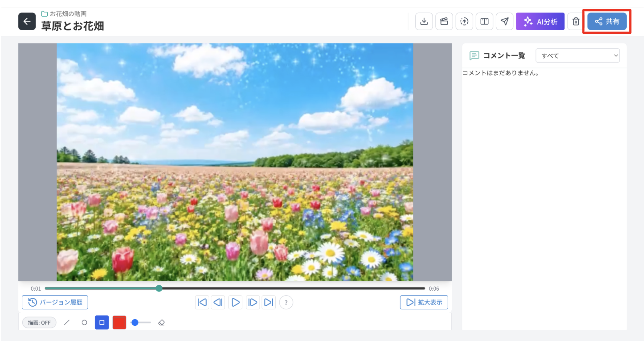Click the clapperboard icon in the toolbar
Viewport: 644px width, 341px height.
[444, 21]
